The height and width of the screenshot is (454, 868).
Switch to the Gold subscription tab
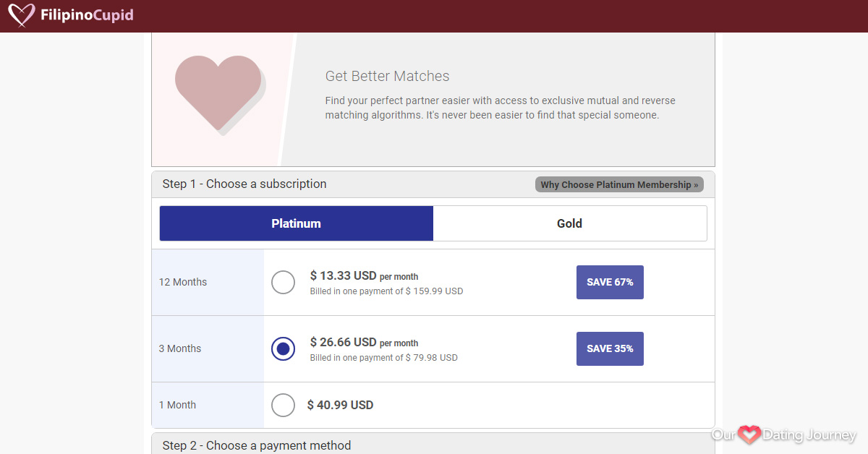point(569,223)
